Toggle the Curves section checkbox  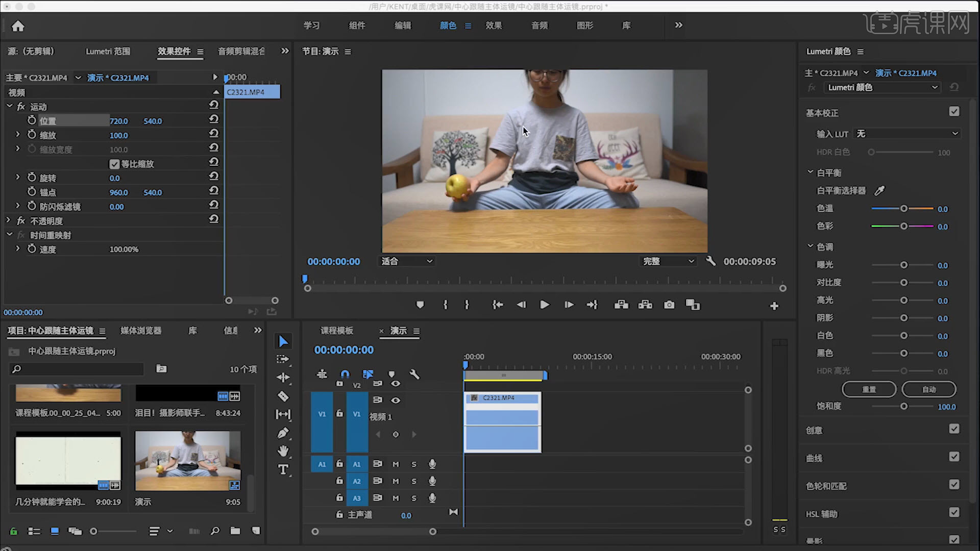coord(954,457)
